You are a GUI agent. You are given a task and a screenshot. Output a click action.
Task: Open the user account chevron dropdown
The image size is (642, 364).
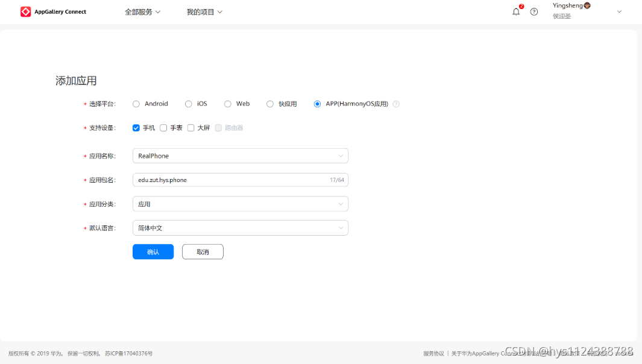coord(619,11)
